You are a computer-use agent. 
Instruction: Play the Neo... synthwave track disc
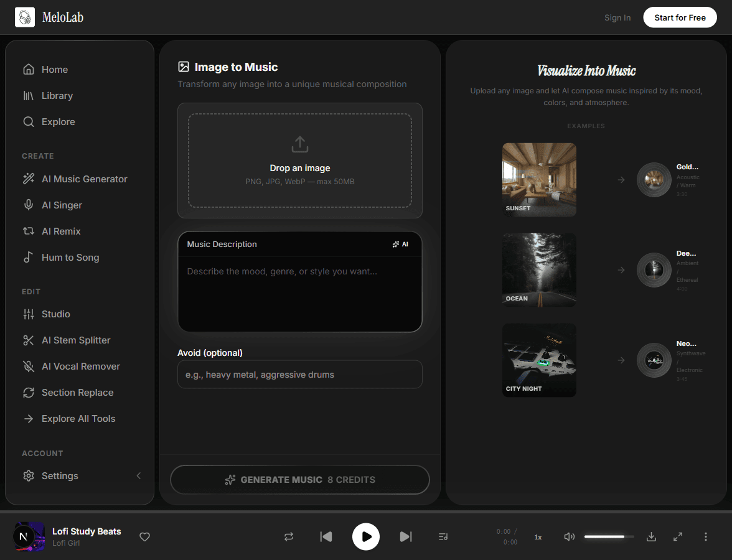(654, 360)
